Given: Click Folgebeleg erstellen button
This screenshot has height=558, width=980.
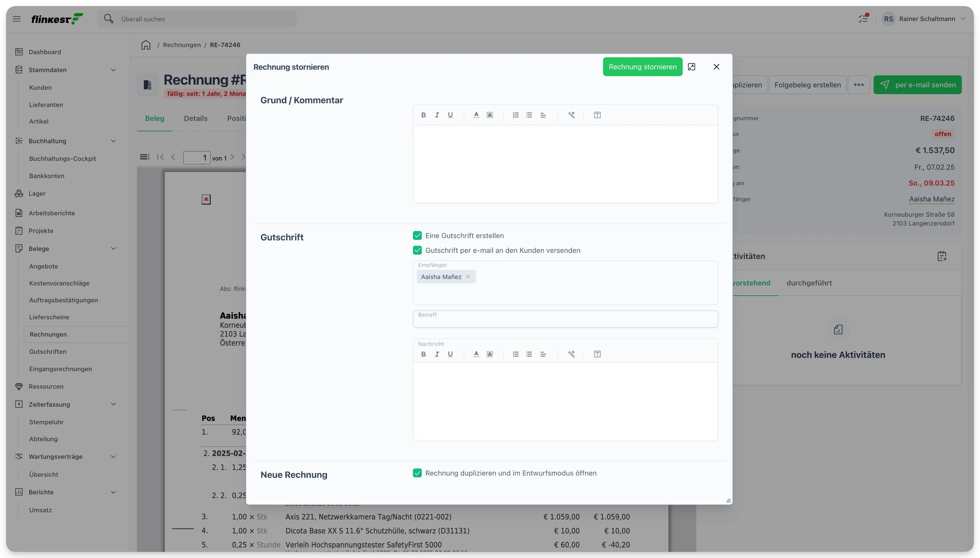Looking at the screenshot, I should coord(807,85).
